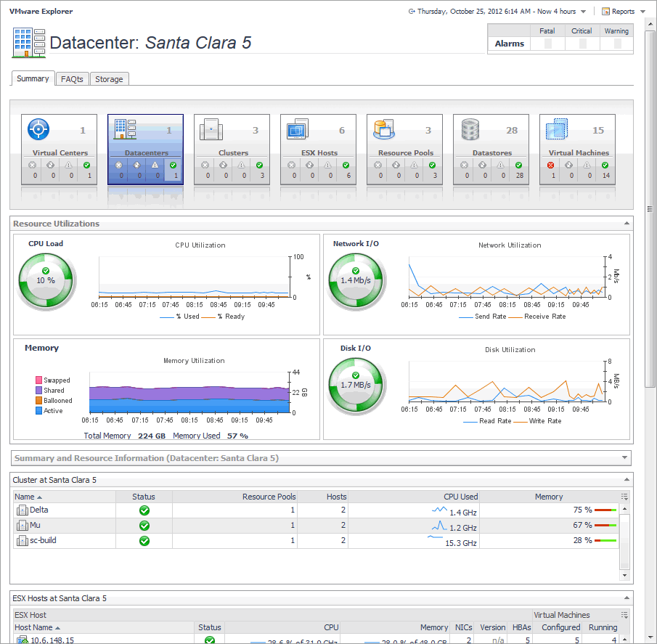Click the Resource Pools tile icon
The image size is (657, 644).
[384, 129]
